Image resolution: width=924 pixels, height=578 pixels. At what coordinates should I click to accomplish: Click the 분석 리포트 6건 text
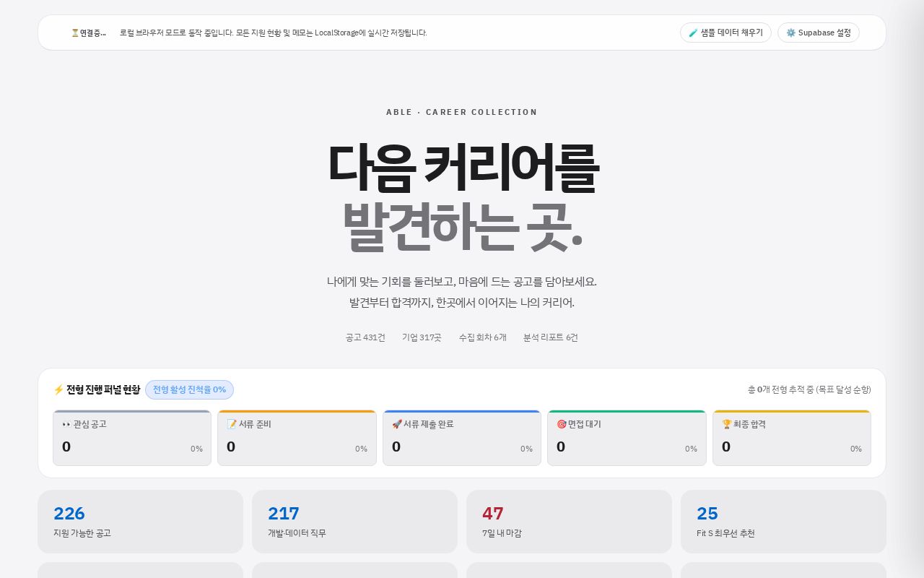click(x=551, y=337)
